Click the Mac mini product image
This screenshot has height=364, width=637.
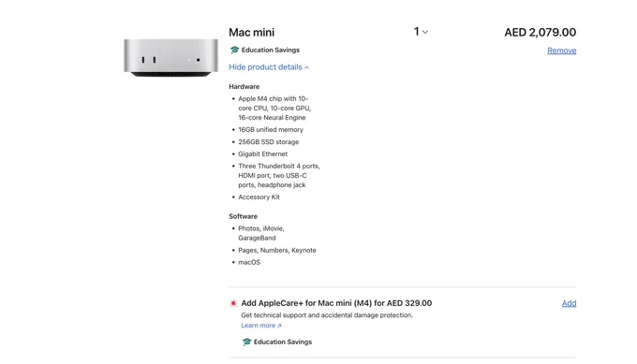click(170, 58)
